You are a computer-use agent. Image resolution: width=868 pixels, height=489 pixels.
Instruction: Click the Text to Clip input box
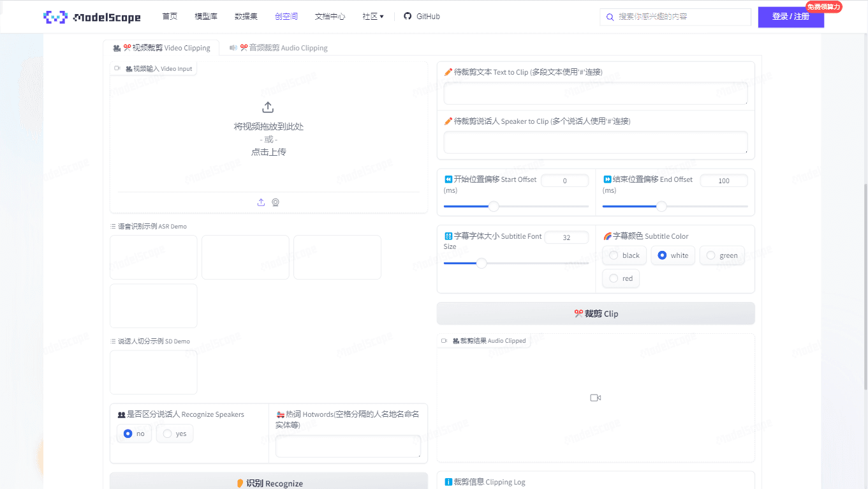(596, 93)
